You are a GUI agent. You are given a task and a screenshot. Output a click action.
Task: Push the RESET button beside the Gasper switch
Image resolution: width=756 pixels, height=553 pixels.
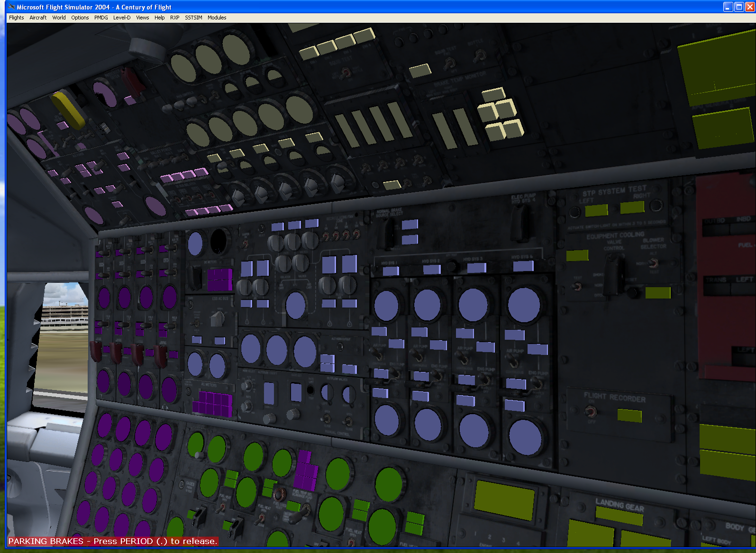point(261,229)
